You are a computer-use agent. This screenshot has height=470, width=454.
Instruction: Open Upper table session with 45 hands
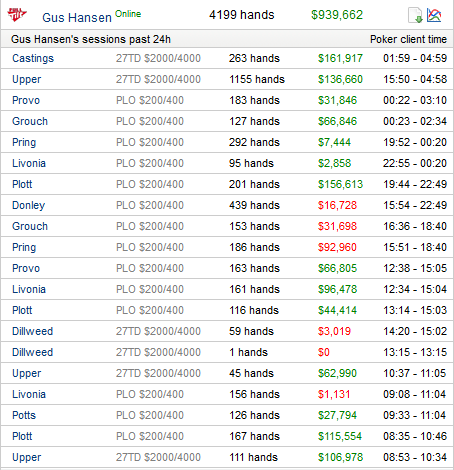(x=27, y=373)
